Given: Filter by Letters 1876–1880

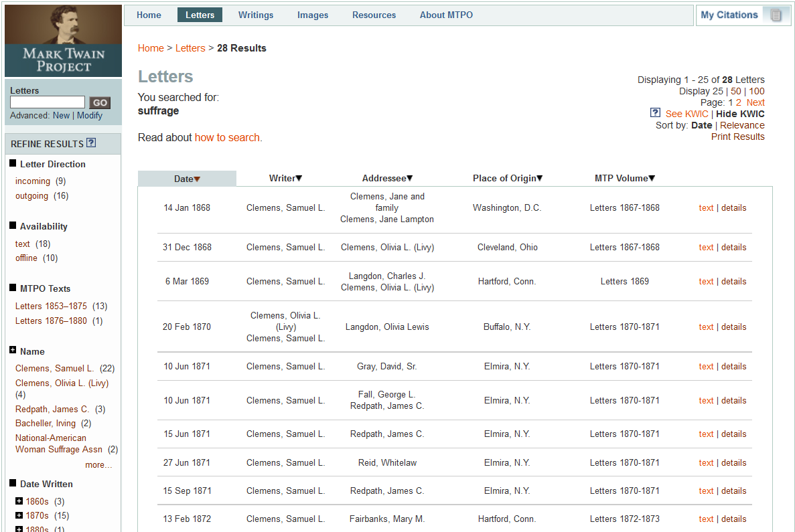Looking at the screenshot, I should coord(51,321).
